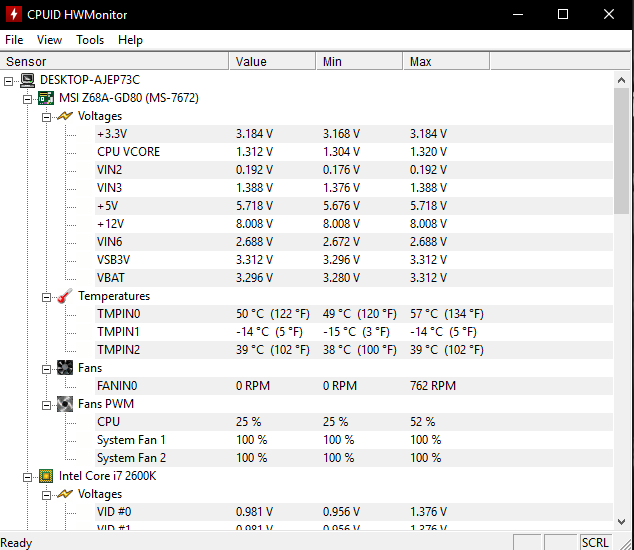
Task: Click the Fans fan icon
Action: [65, 368]
